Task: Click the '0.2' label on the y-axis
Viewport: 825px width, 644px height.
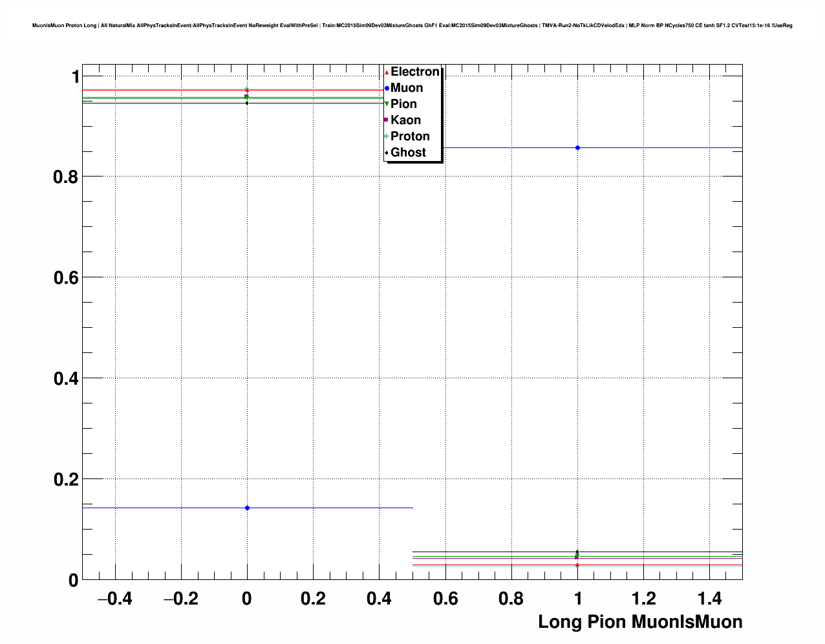Action: click(66, 479)
